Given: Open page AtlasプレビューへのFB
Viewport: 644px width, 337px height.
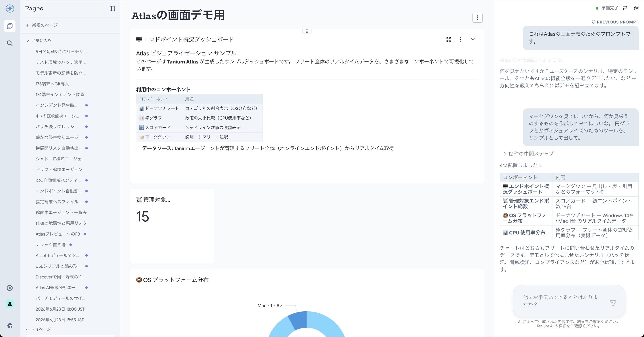Looking at the screenshot, I should (x=58, y=234).
